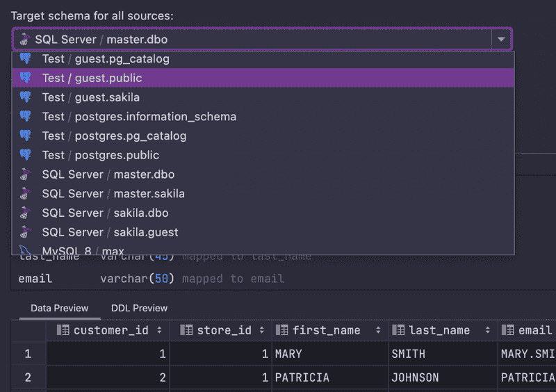
Task: Click SQL Server icon beside master.dbo list row
Action: click(25, 174)
